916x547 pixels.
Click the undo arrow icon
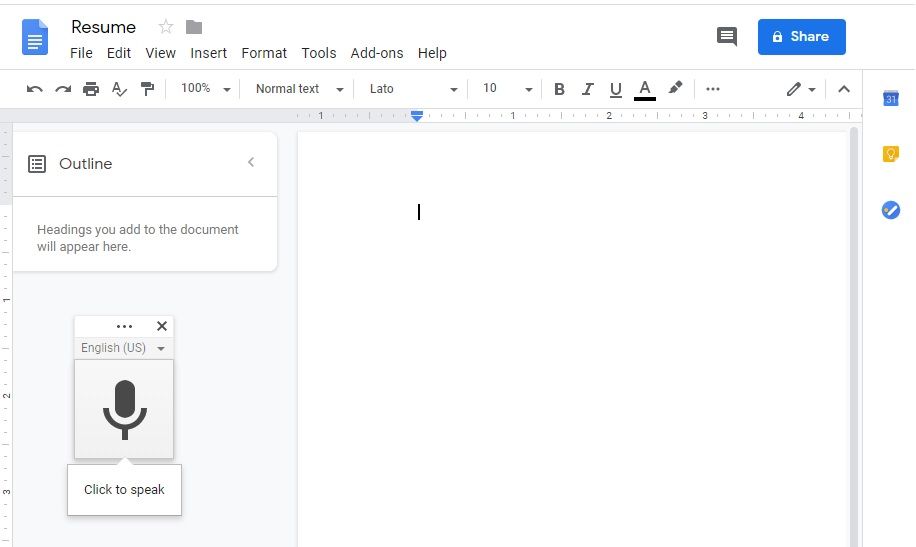35,89
